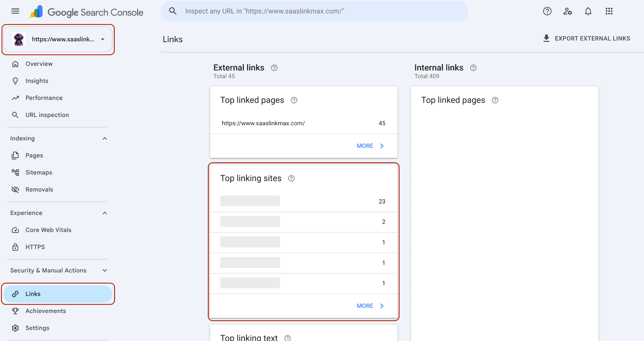Click MORE under external Top linked pages
Image resolution: width=644 pixels, height=341 pixels.
coord(370,146)
